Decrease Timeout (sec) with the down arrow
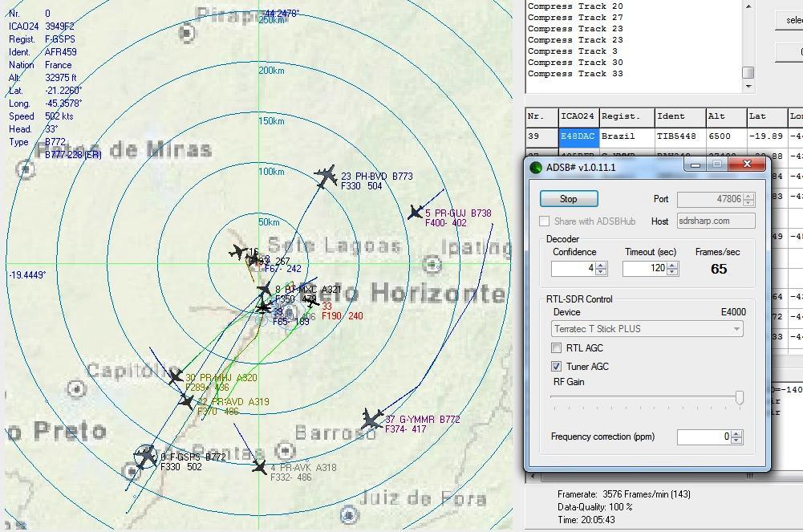The width and height of the screenshot is (803, 532). (x=672, y=272)
